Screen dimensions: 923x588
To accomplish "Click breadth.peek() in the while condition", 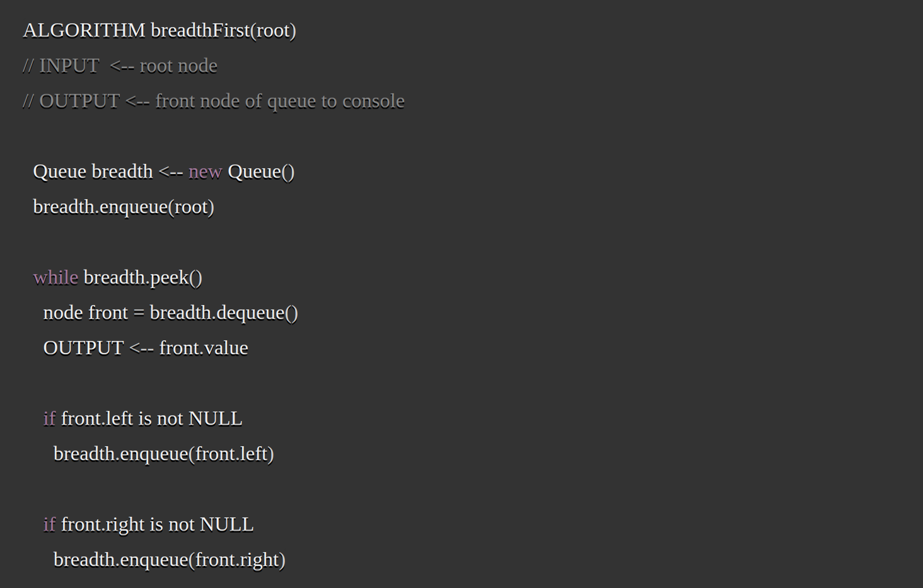I will point(143,277).
